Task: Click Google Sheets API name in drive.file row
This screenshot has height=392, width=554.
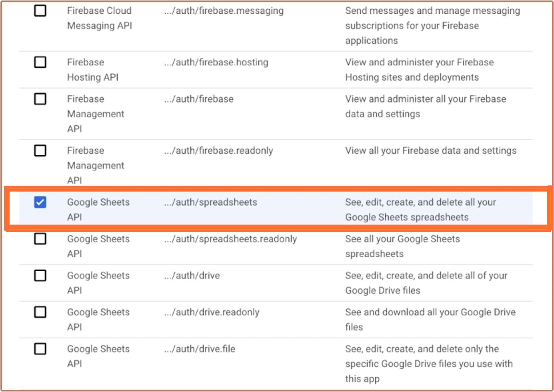Action: (98, 356)
